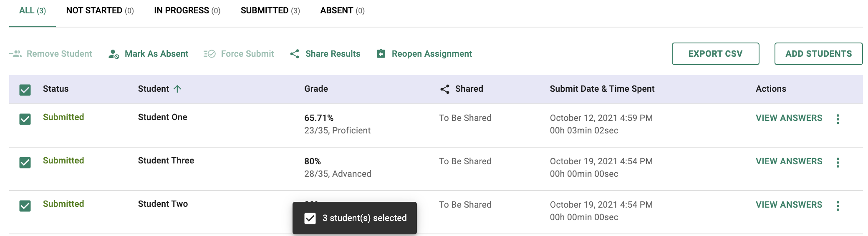Image resolution: width=868 pixels, height=236 pixels.
Task: Click the Mark As Absent person icon
Action: point(114,54)
